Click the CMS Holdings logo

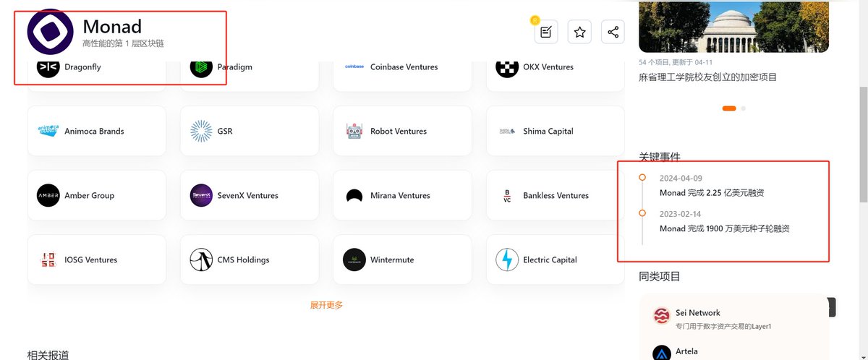pyautogui.click(x=201, y=260)
